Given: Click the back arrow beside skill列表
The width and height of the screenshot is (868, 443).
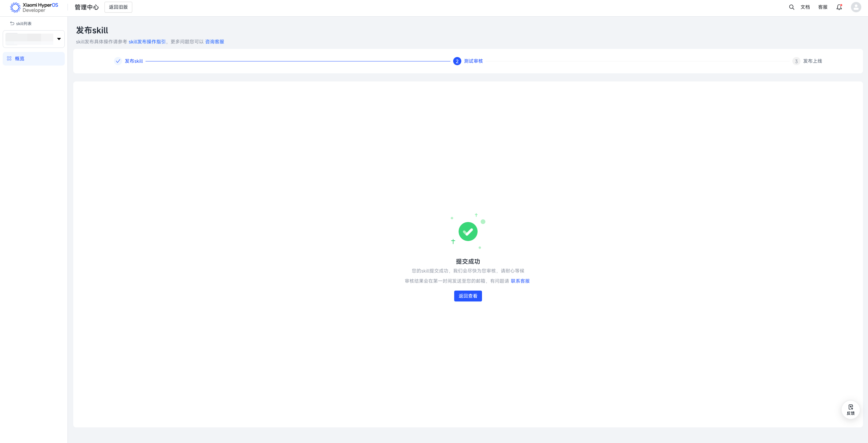Looking at the screenshot, I should [12, 23].
